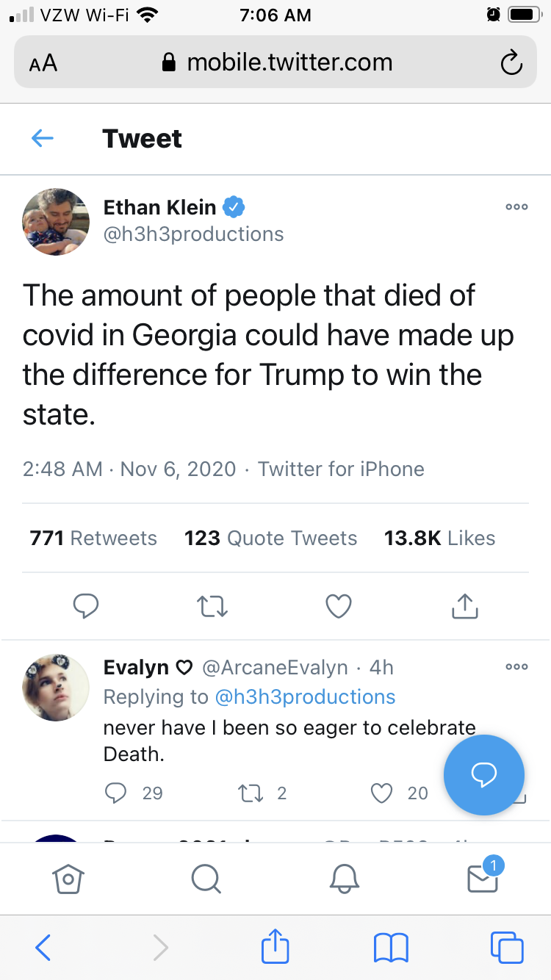Open Messages with one unread
Image resolution: width=551 pixels, height=980 pixels.
483,876
